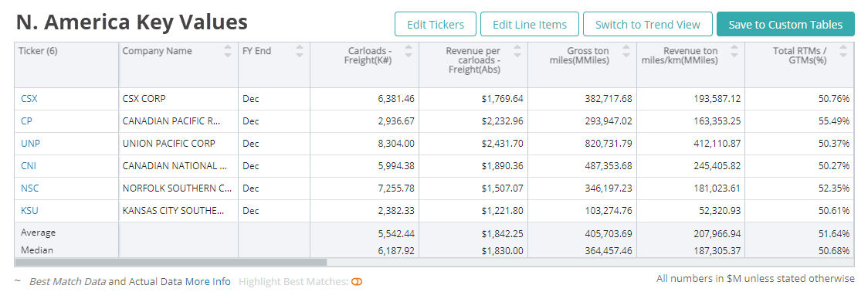Switch to Trend View

click(648, 25)
